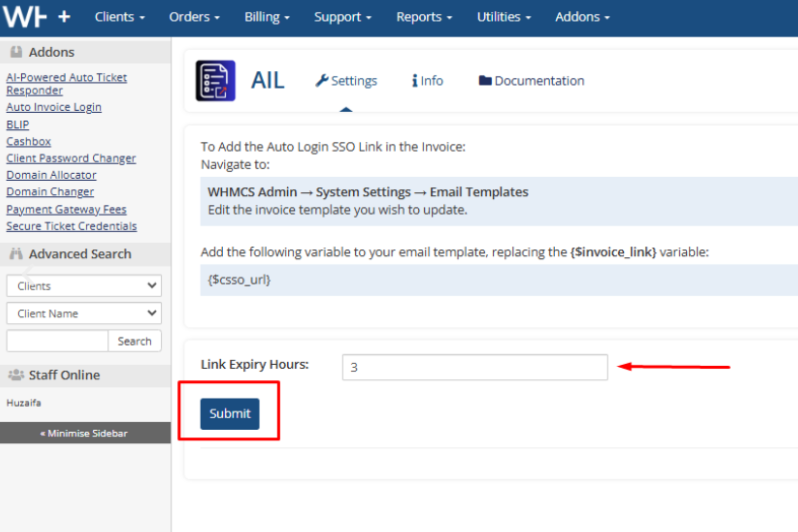Open the Secure Ticket Credentials link
The image size is (798, 532).
(x=71, y=226)
